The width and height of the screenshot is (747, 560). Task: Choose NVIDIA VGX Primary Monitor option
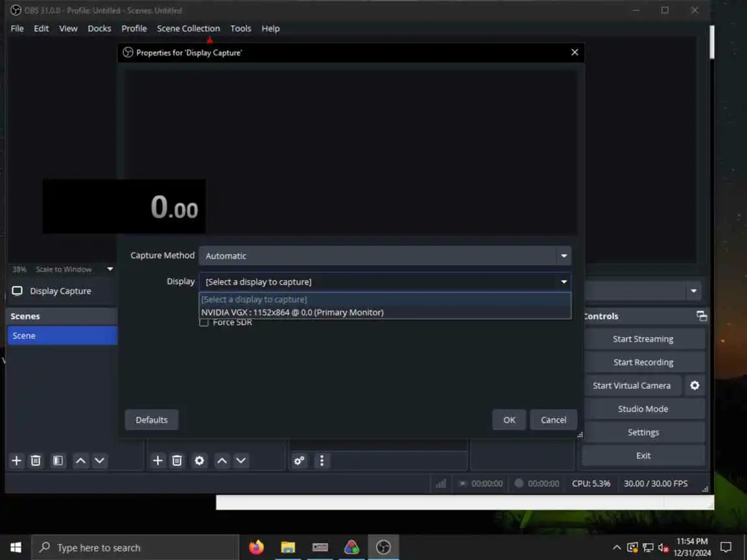pyautogui.click(x=385, y=312)
